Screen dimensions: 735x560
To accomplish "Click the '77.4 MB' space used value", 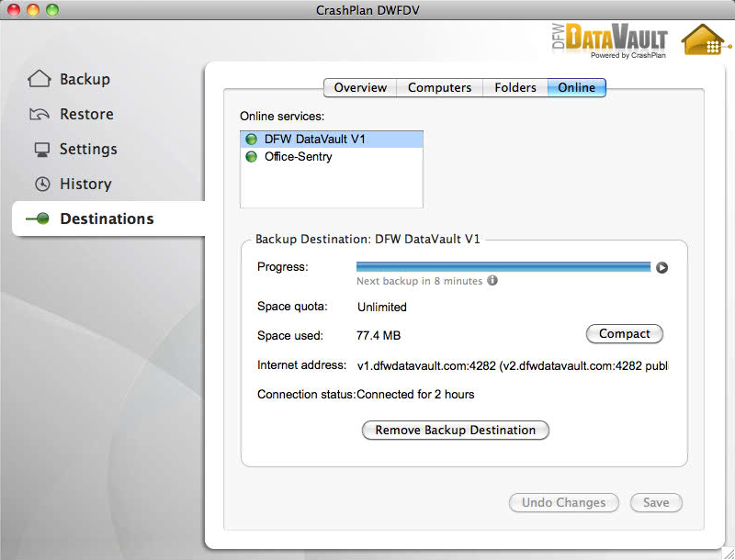I will [379, 336].
